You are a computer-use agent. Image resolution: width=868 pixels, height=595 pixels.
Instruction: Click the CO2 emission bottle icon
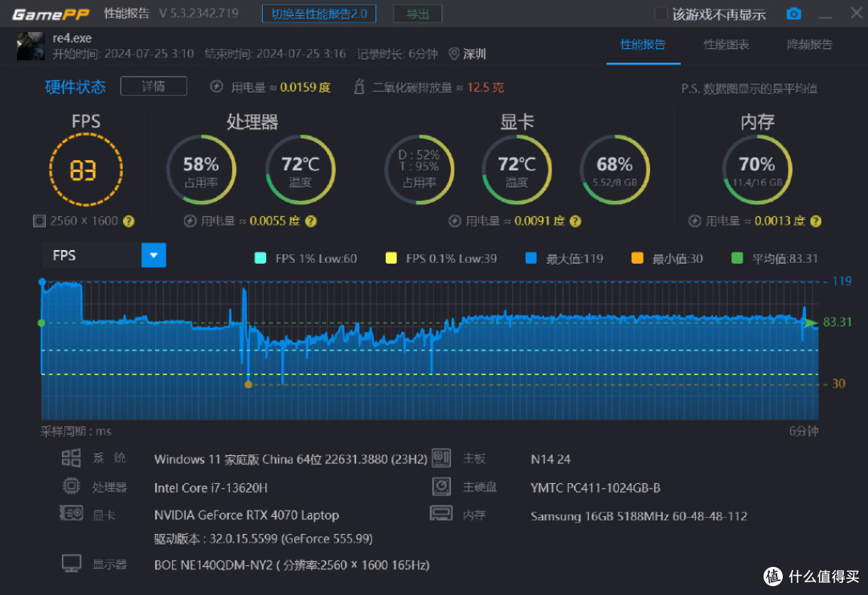coord(359,87)
